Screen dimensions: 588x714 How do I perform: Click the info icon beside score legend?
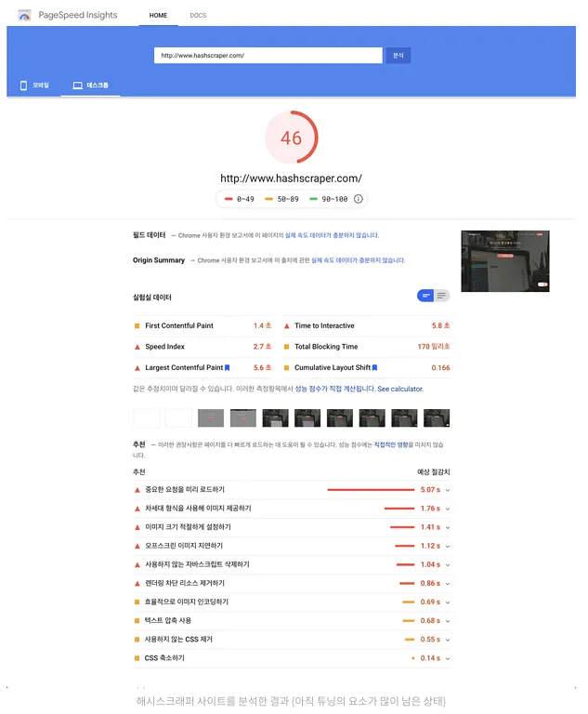point(359,199)
